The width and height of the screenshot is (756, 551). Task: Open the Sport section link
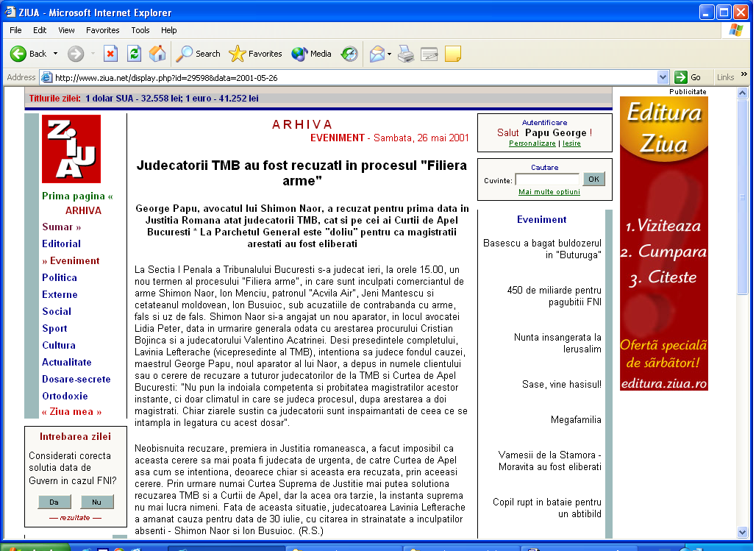tap(54, 328)
